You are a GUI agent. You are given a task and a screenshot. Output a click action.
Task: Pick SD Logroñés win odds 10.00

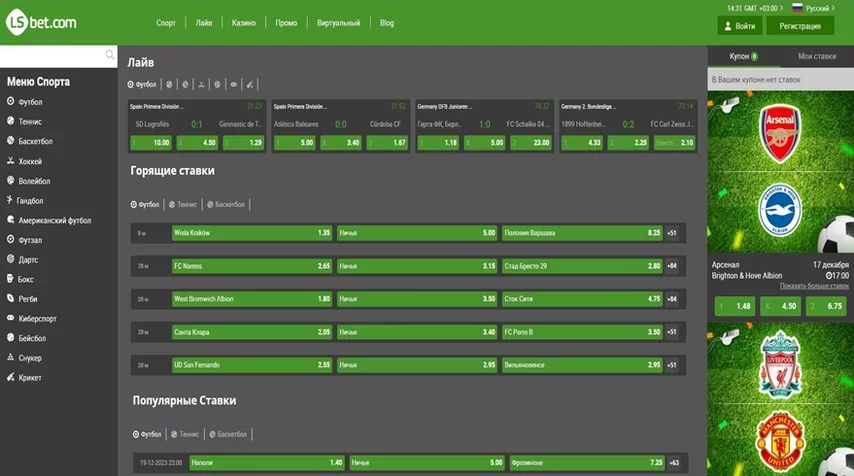click(151, 143)
